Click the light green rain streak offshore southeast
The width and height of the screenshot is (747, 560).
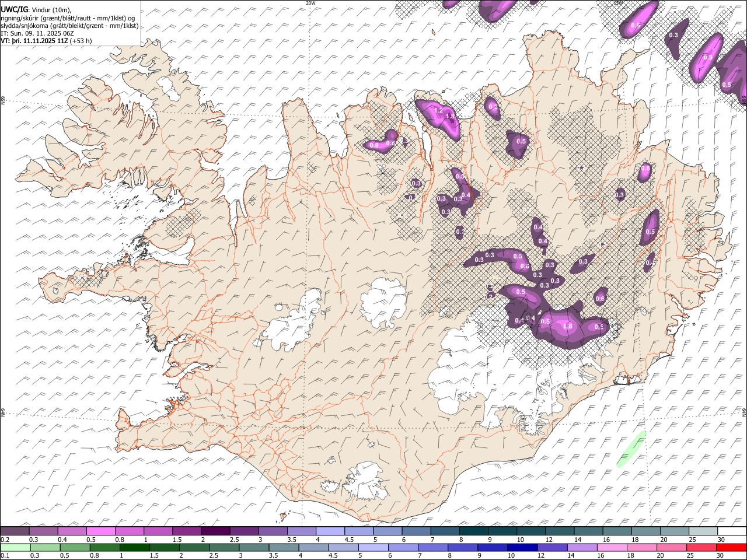pos(631,449)
